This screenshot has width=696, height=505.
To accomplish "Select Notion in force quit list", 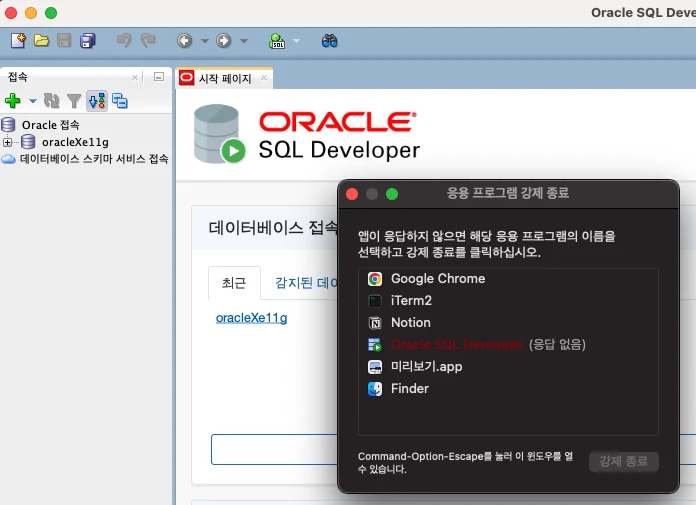I will point(508,323).
